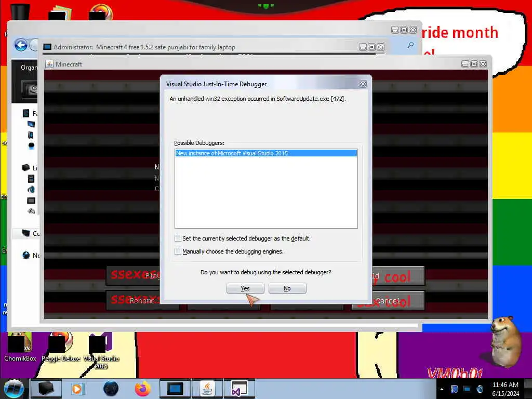Open Firefox from the taskbar
The height and width of the screenshot is (399, 532).
coord(142,389)
